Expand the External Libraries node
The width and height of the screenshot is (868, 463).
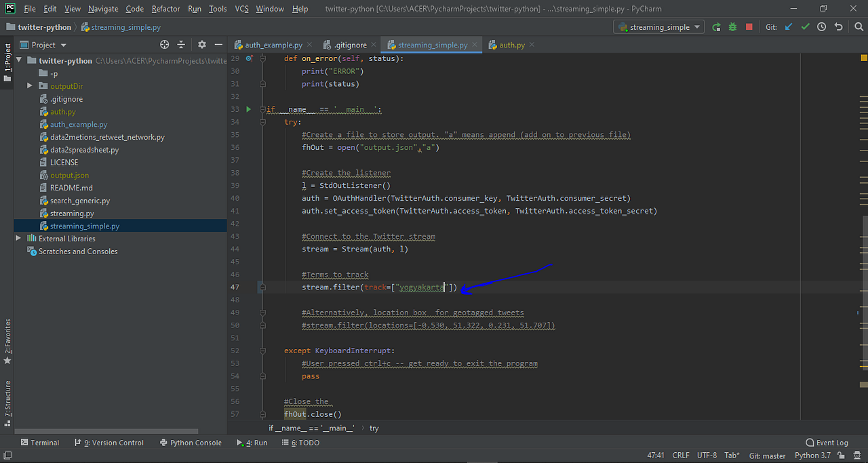tap(19, 238)
